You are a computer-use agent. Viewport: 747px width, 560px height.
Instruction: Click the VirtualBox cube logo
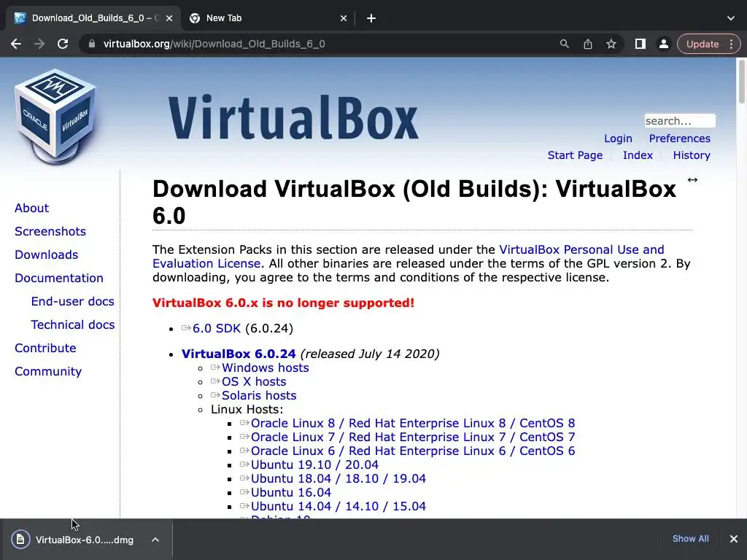tap(55, 116)
